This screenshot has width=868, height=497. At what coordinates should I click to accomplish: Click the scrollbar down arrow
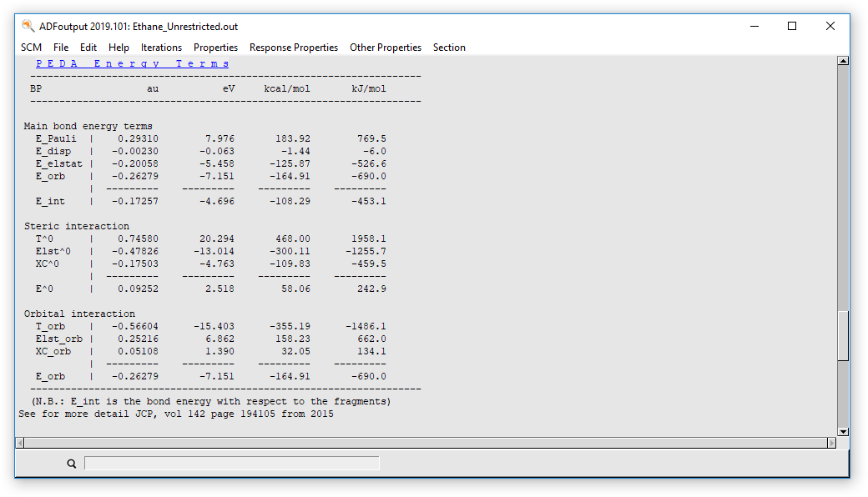click(844, 432)
